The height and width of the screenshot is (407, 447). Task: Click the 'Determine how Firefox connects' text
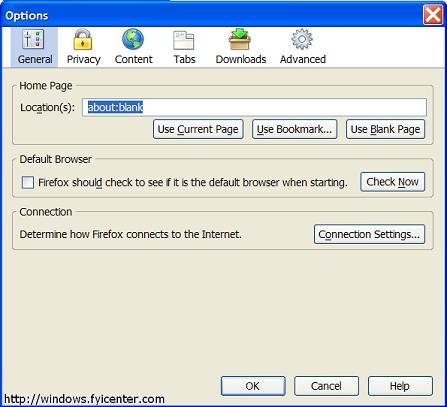(130, 234)
